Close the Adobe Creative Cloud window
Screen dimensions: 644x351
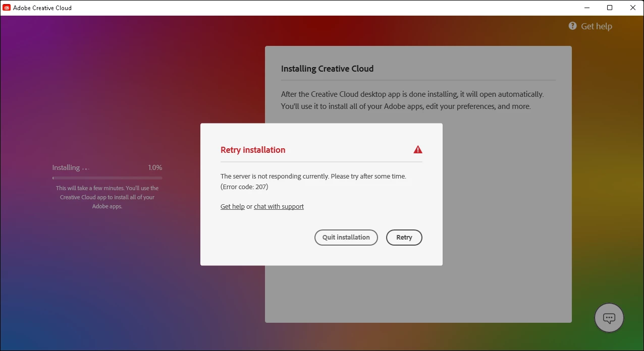[633, 8]
